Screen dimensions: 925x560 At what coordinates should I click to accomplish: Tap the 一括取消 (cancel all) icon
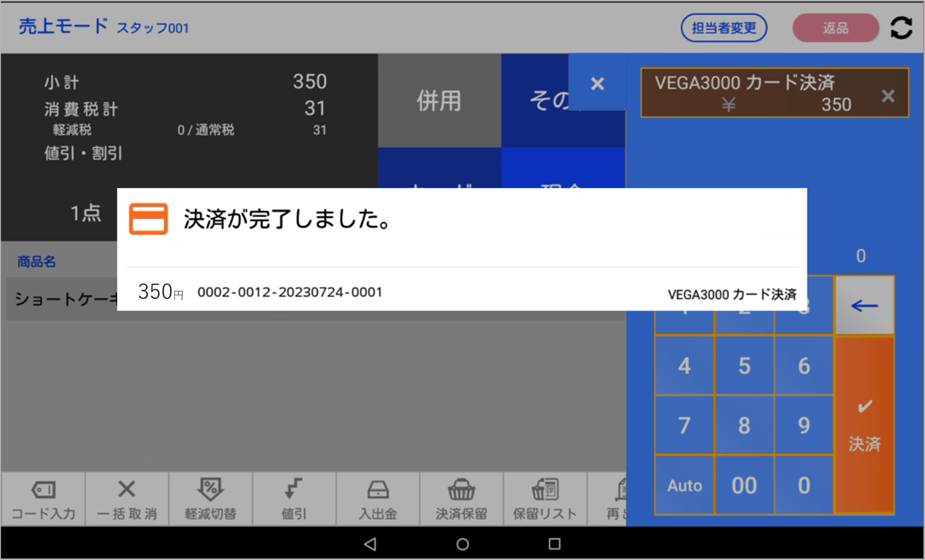pyautogui.click(x=126, y=499)
